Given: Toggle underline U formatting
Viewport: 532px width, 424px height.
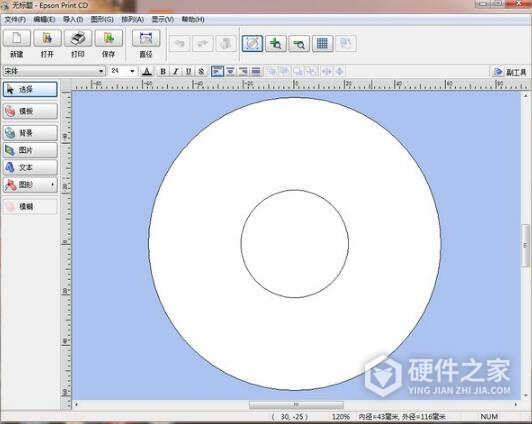Looking at the screenshot, I should pos(189,71).
